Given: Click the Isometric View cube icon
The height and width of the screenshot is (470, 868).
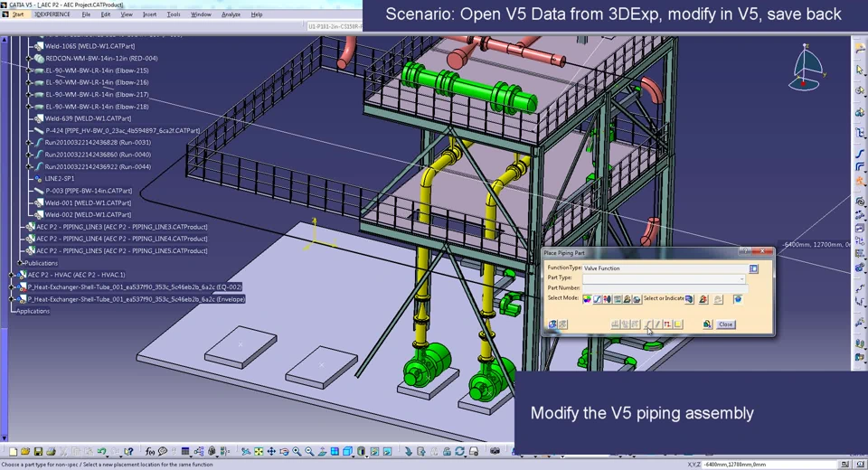Looking at the screenshot, I should [347, 452].
